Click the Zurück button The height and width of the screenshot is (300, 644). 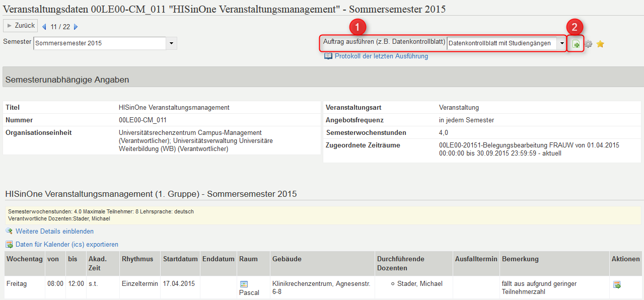[20, 26]
